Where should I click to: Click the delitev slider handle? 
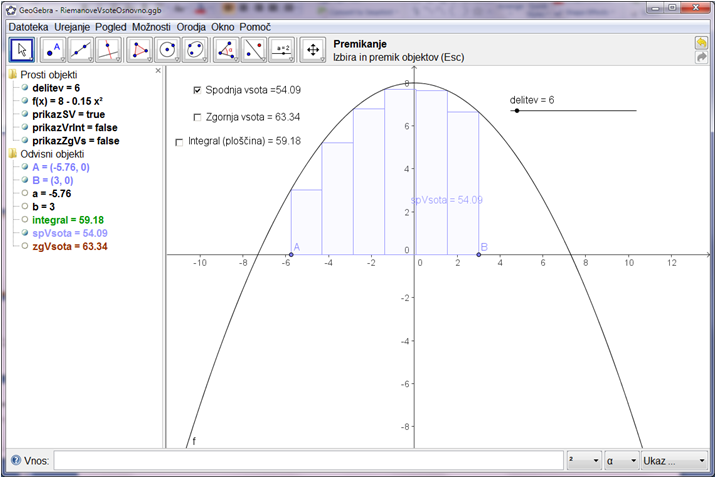point(517,110)
